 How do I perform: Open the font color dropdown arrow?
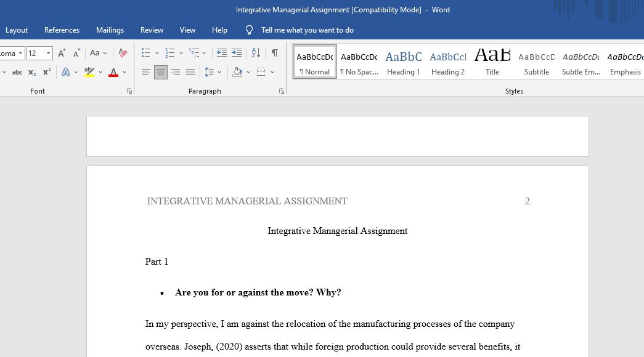(124, 72)
